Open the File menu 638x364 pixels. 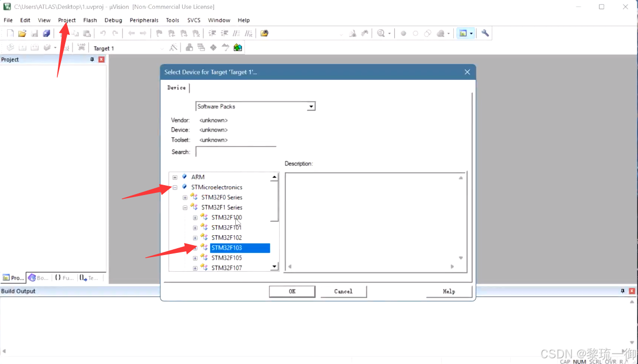pyautogui.click(x=8, y=20)
